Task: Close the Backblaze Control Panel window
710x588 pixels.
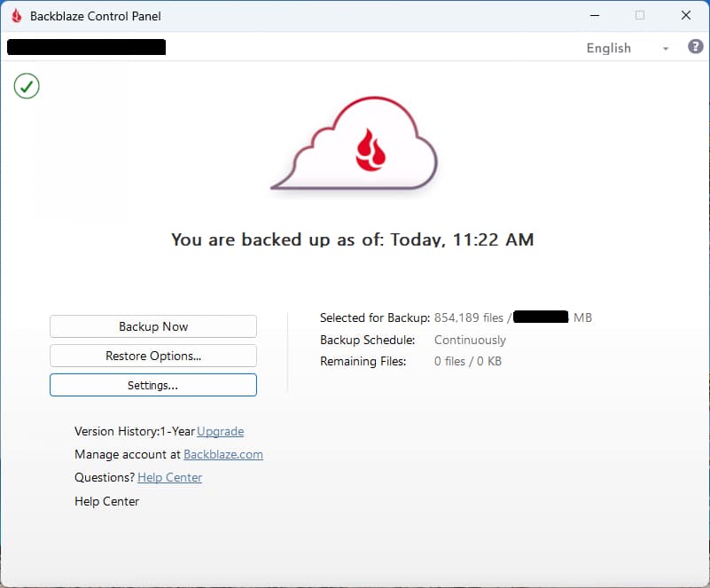Action: coord(686,15)
